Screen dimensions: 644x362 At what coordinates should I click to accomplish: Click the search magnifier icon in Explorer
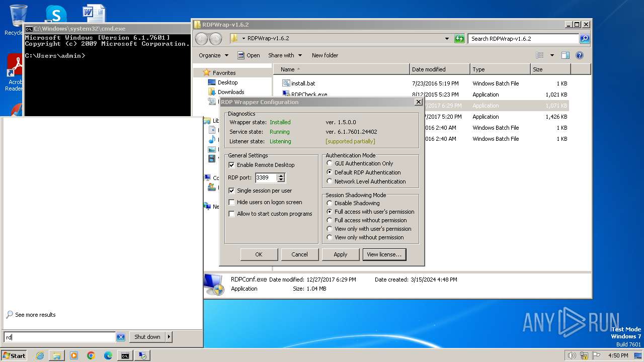click(585, 39)
